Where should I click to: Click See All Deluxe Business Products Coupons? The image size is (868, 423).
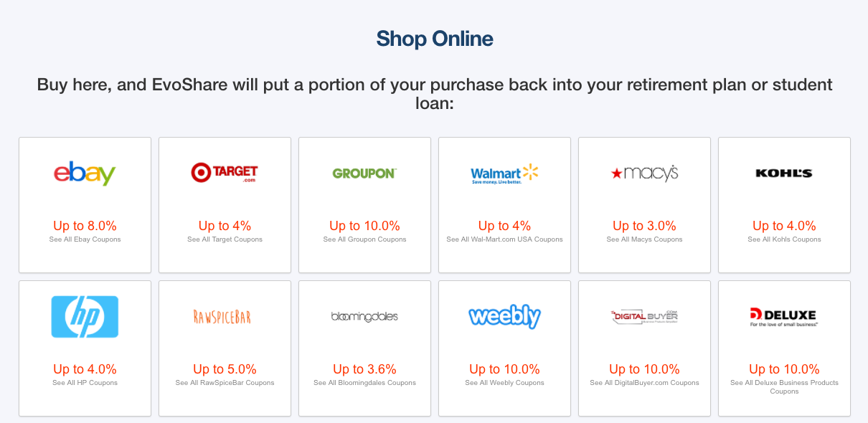pyautogui.click(x=784, y=387)
